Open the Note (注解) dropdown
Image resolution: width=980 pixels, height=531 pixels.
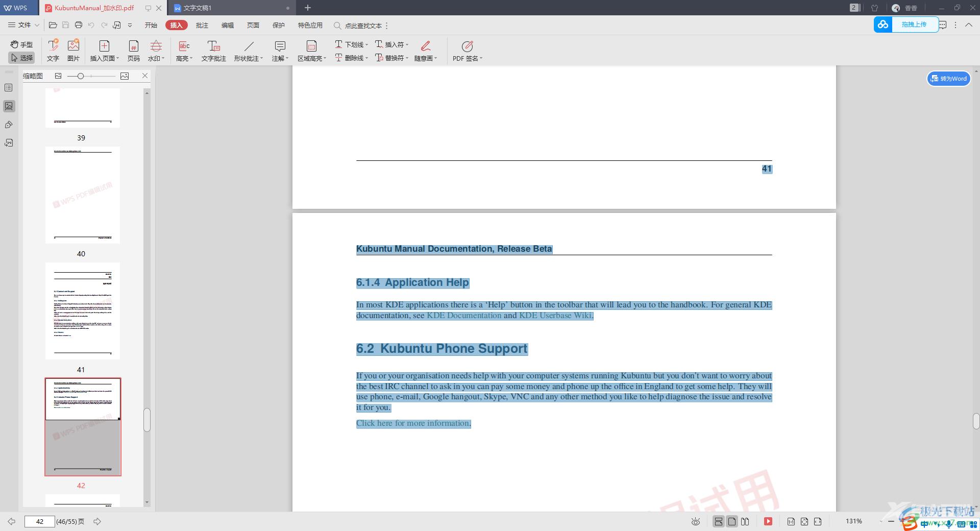tap(280, 51)
